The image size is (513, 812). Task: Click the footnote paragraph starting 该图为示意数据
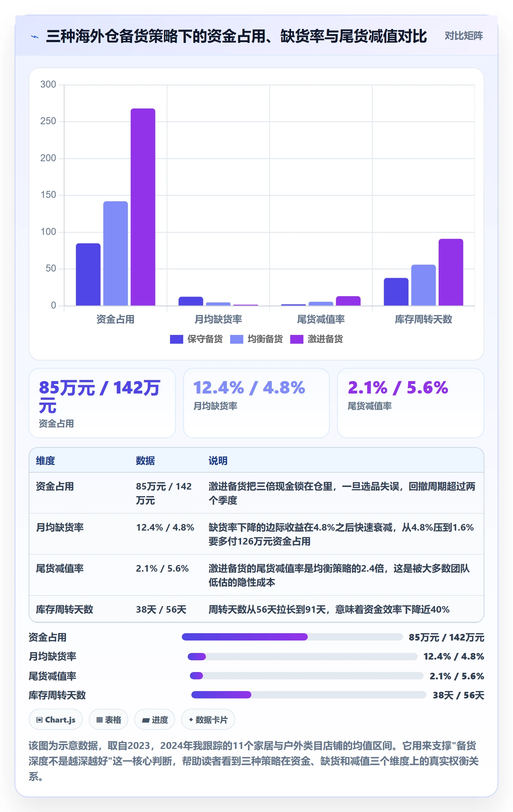pos(254,761)
